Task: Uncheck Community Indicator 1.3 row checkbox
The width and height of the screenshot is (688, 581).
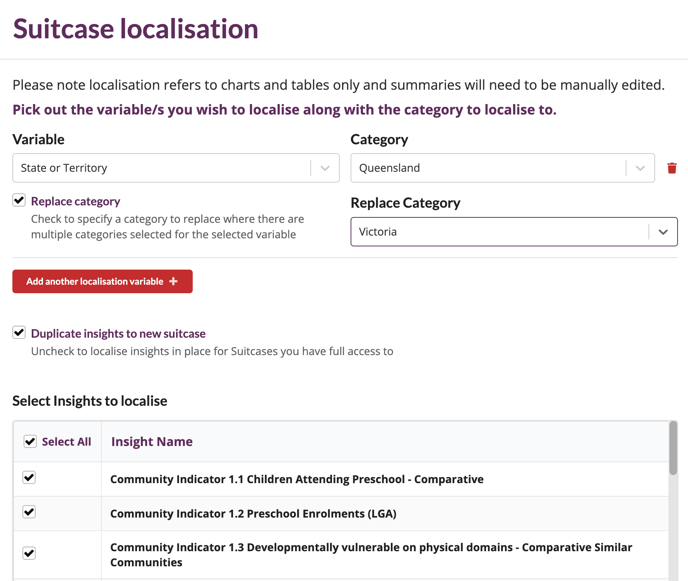Action: click(29, 553)
